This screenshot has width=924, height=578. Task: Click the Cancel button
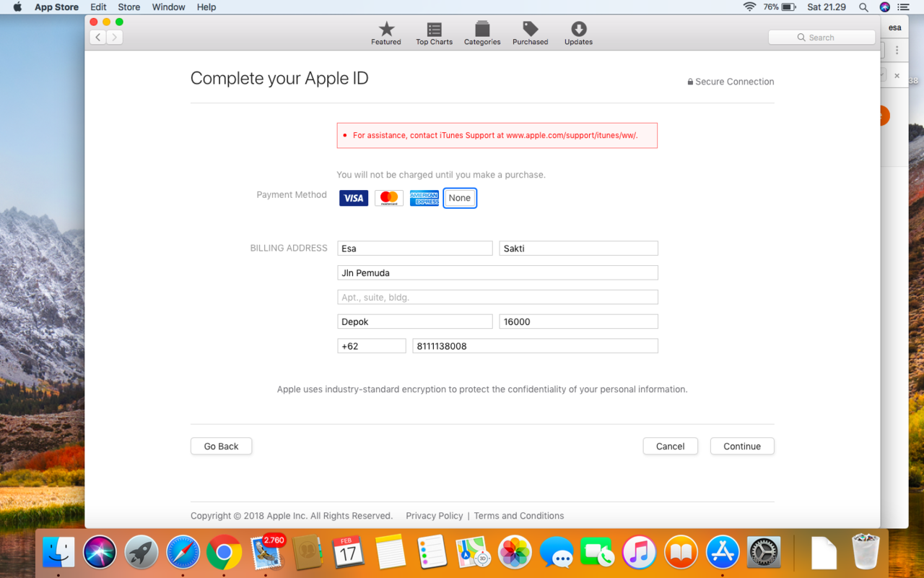click(x=670, y=447)
